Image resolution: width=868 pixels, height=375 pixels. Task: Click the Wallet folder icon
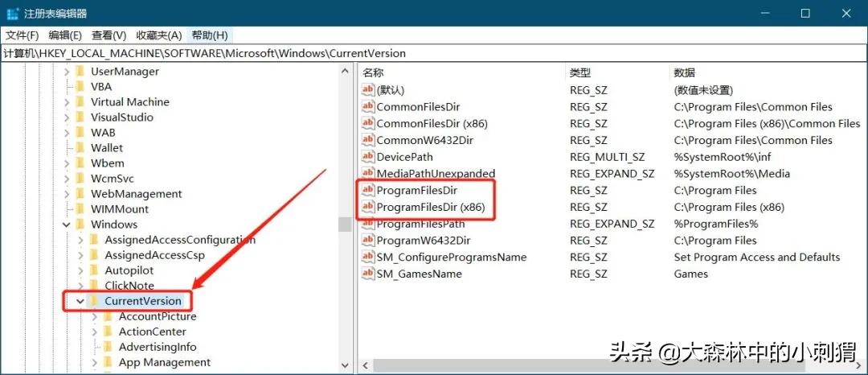pos(80,148)
